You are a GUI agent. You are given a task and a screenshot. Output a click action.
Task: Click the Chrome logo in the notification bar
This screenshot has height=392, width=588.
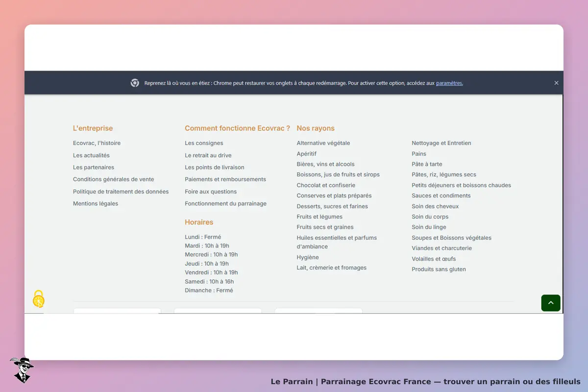point(135,83)
